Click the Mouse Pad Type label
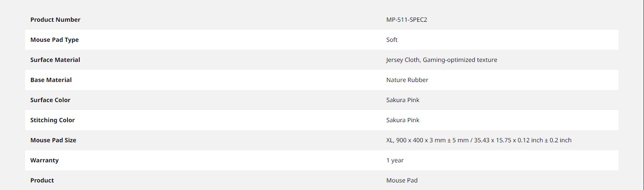 54,40
